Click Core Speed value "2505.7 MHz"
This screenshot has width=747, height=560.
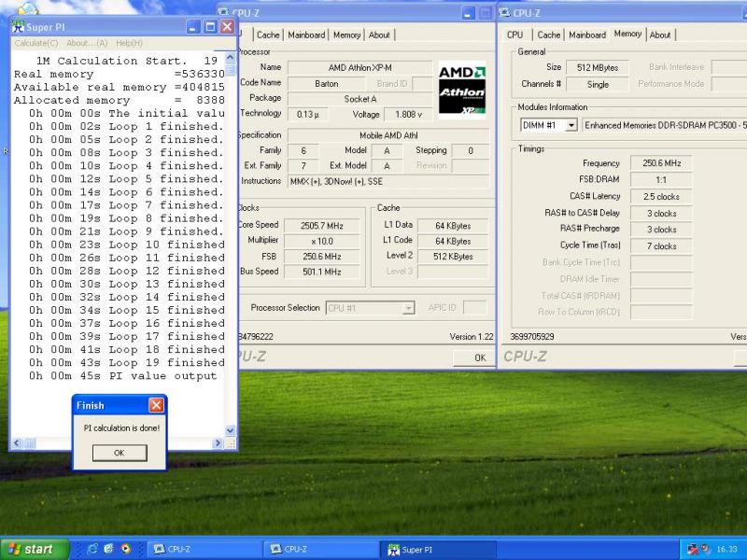321,226
